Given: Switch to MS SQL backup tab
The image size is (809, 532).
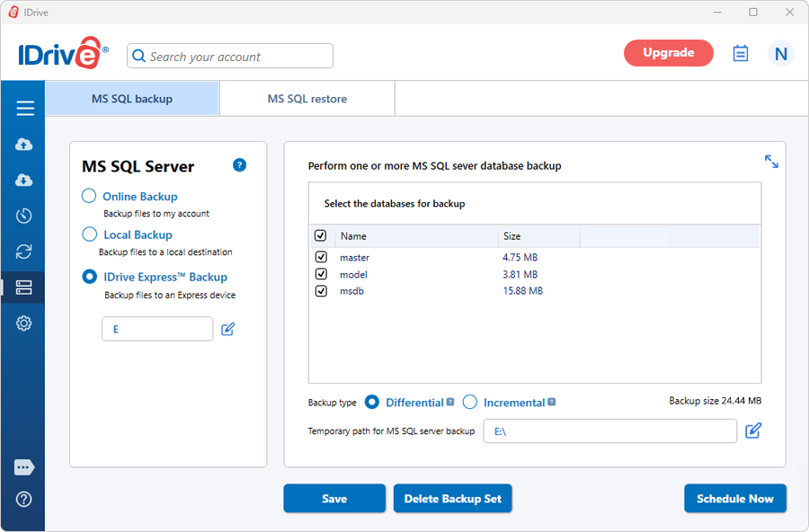Looking at the screenshot, I should coord(133,99).
